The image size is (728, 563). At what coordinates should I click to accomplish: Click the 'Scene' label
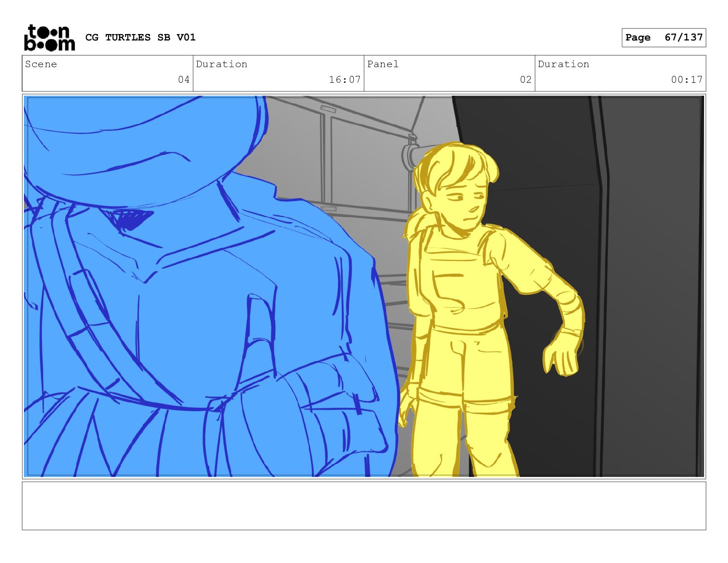[x=41, y=64]
